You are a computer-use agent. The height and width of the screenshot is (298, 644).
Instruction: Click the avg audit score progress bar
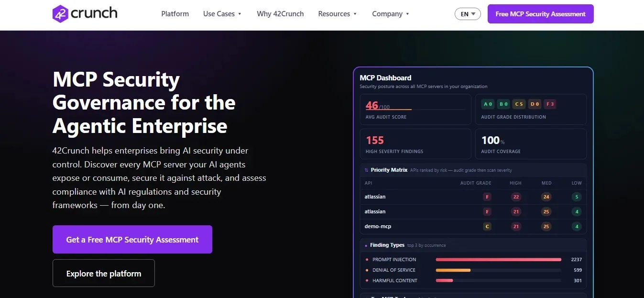[415, 110]
